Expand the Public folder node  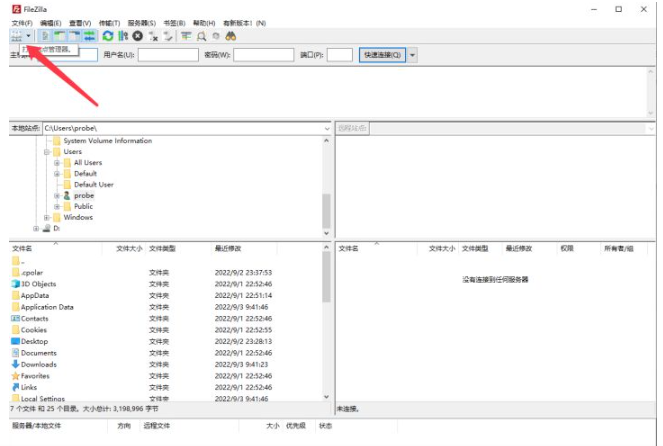pyautogui.click(x=57, y=207)
